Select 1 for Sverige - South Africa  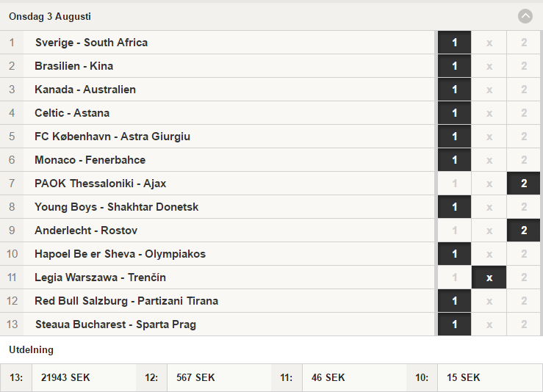[x=454, y=43]
